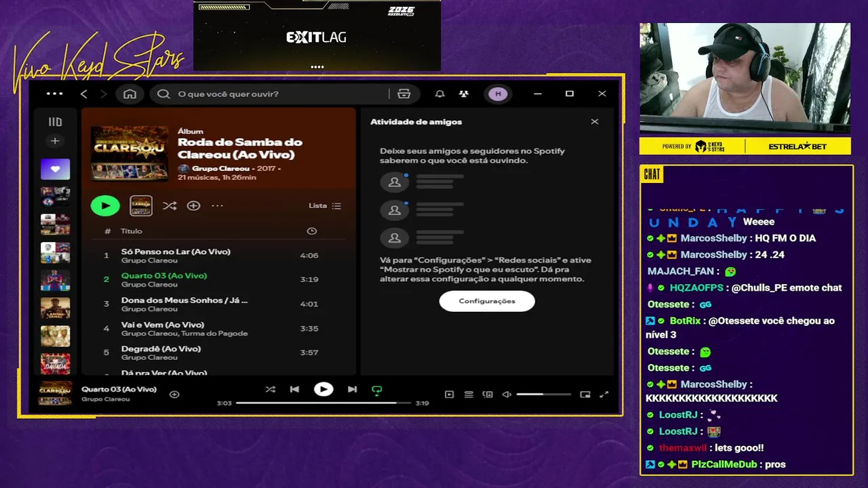Add current song to Liked Songs

click(x=174, y=394)
